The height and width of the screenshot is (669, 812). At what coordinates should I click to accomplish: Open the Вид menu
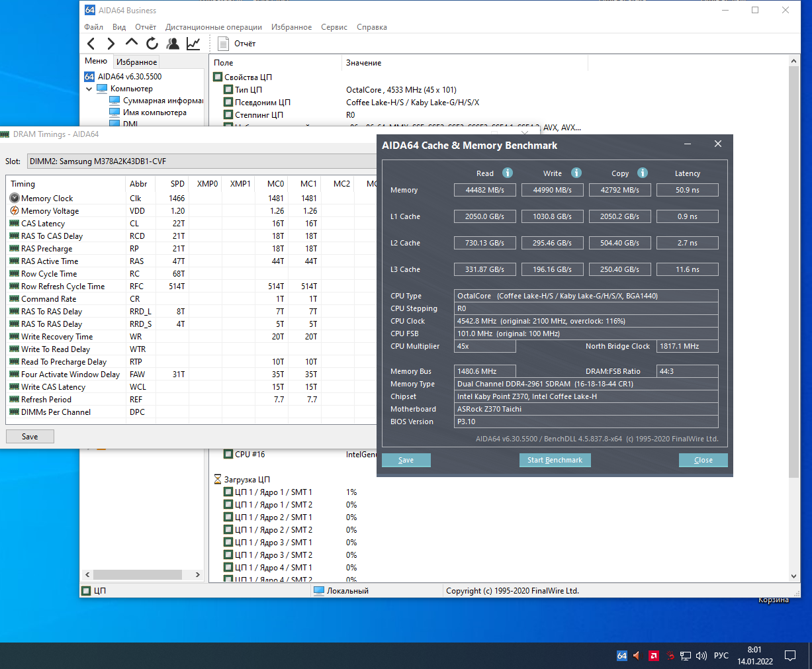pos(119,27)
